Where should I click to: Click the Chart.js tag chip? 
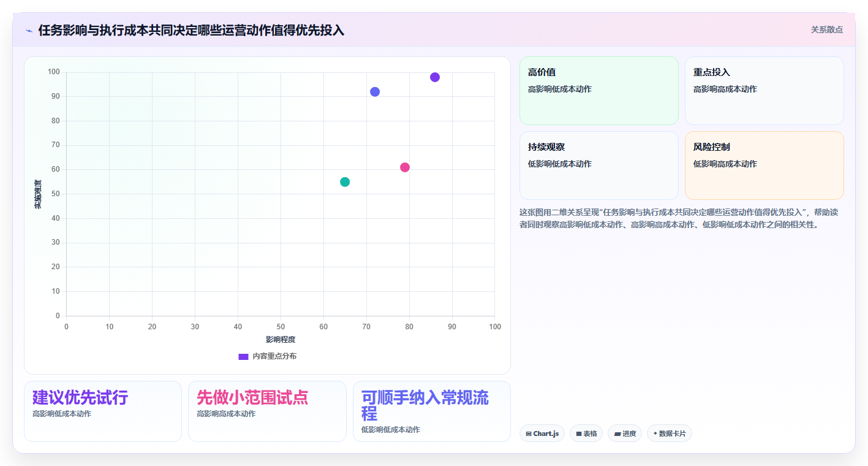coord(542,434)
